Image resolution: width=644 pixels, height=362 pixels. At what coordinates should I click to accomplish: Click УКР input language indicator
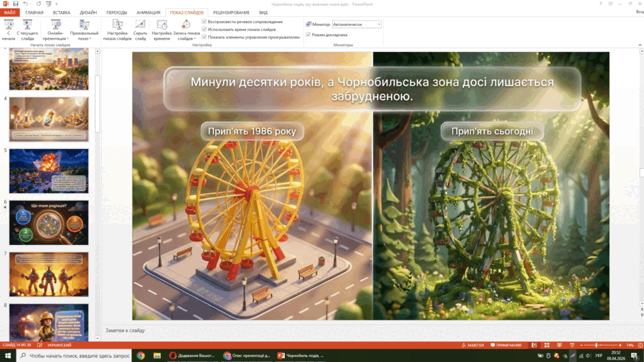coord(599,355)
